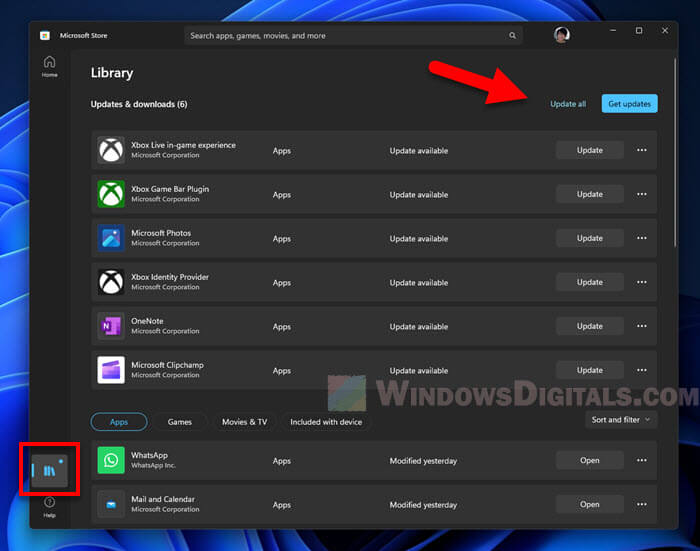This screenshot has height=551, width=700.
Task: Click the Xbox Identity Provider title
Action: 170,277
